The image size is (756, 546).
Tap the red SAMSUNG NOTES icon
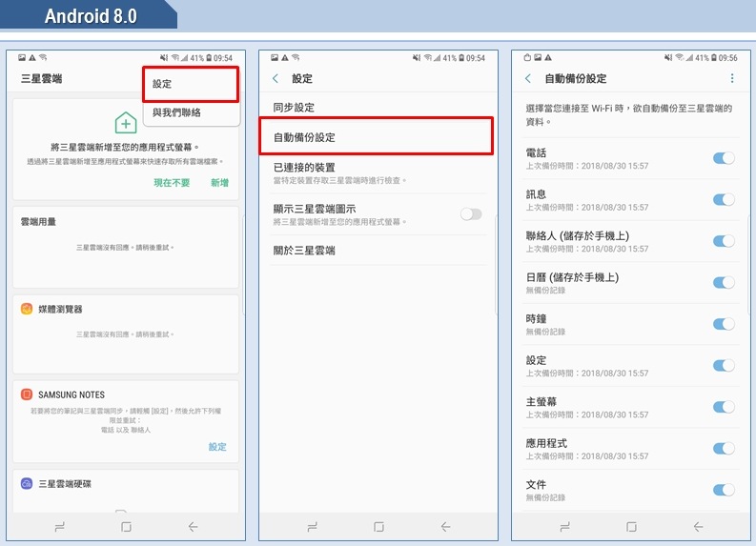[x=27, y=394]
